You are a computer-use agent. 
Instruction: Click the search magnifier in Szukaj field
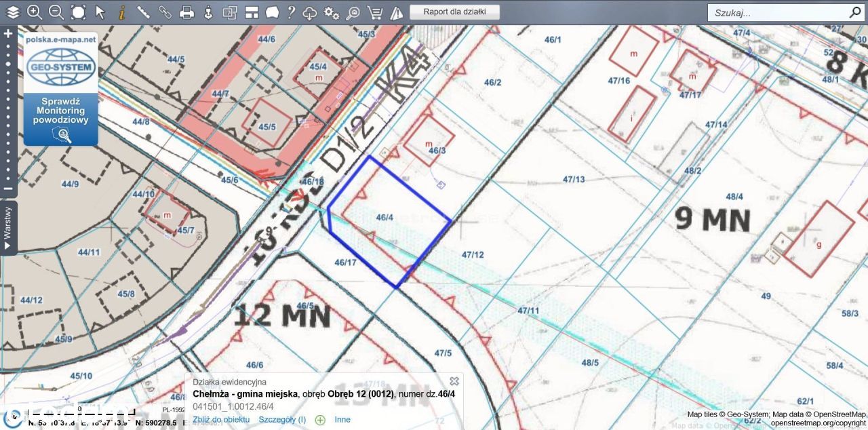click(x=855, y=12)
